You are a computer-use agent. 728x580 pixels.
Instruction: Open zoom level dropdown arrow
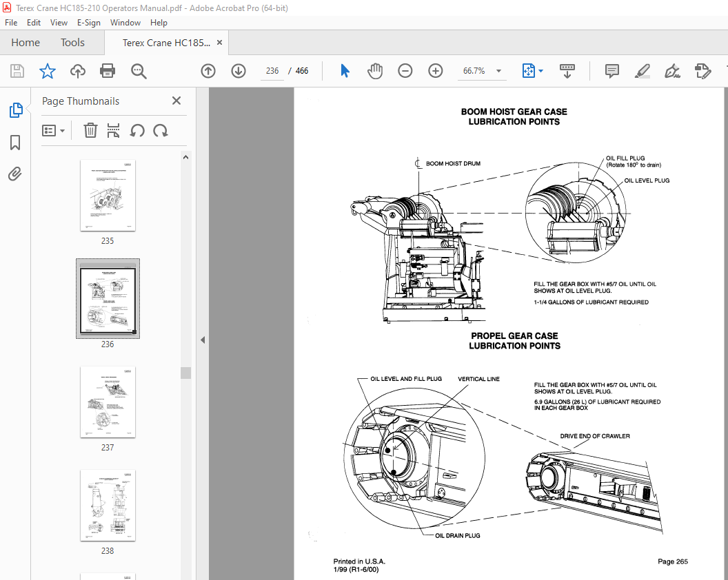498,71
